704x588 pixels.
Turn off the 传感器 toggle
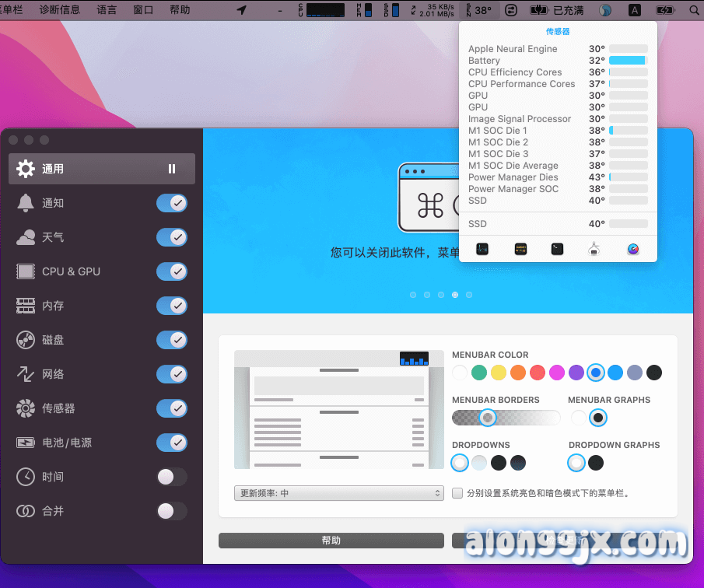(172, 408)
